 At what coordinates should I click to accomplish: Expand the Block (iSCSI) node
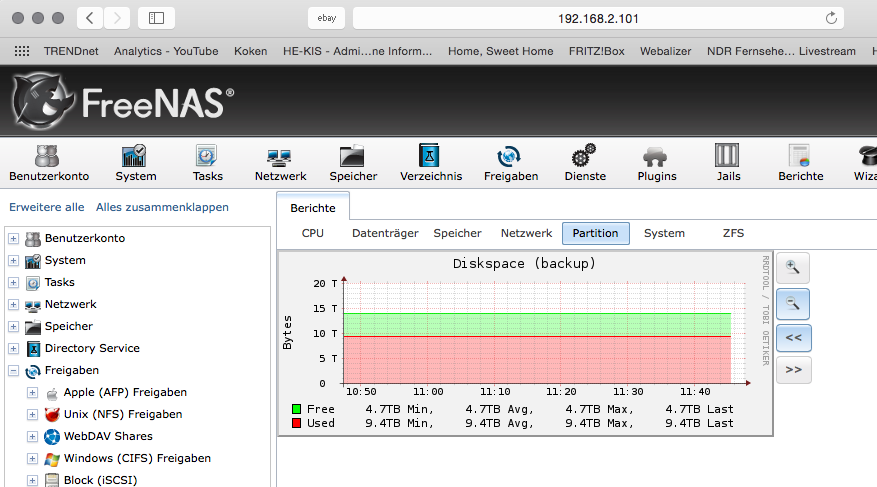(x=32, y=480)
